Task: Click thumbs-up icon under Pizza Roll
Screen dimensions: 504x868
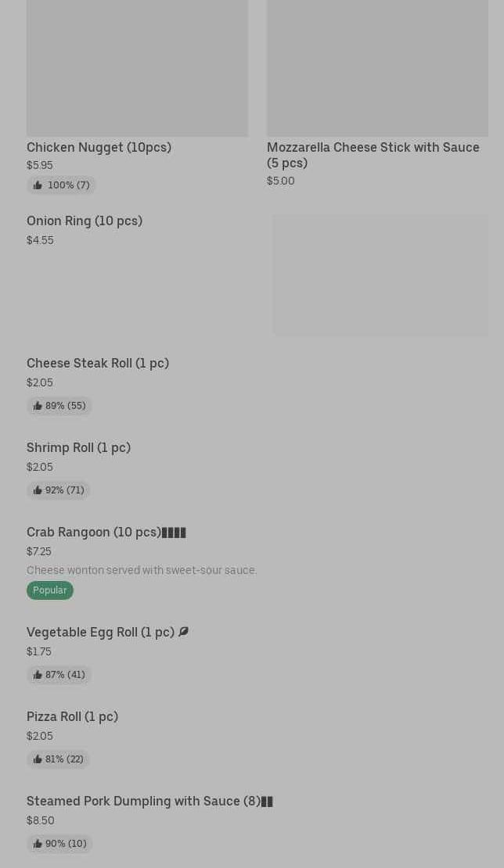Action: click(38, 759)
